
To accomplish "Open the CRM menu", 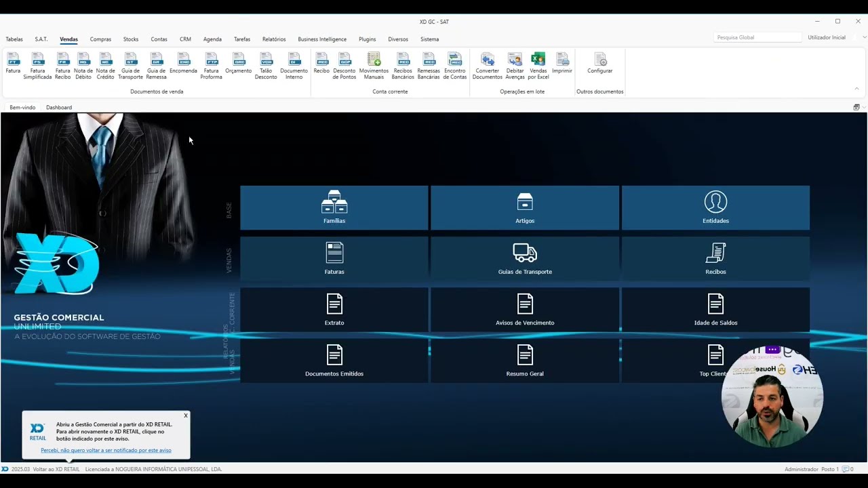I will (185, 39).
